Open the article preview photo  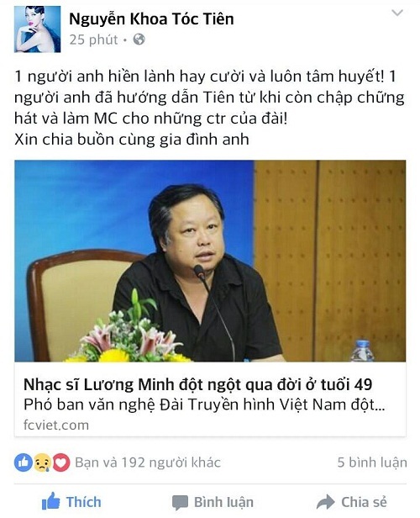pyautogui.click(x=210, y=261)
